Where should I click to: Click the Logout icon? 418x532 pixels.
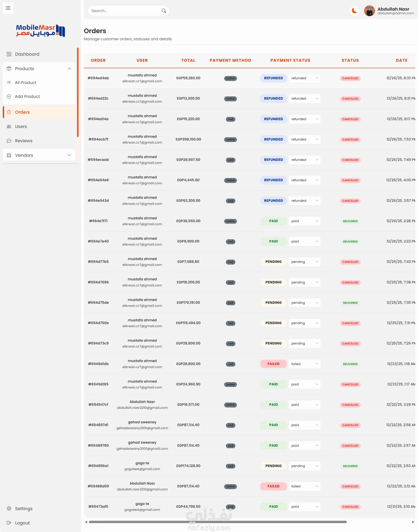[9, 522]
